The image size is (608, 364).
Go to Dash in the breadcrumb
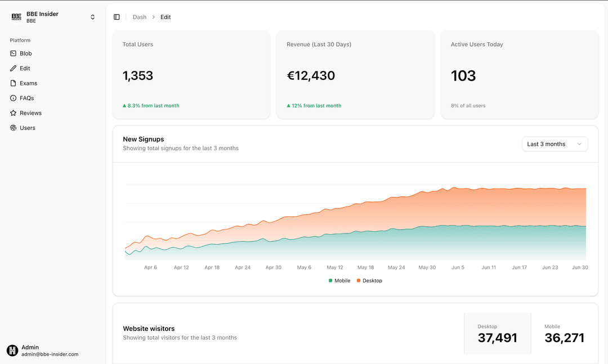(139, 17)
